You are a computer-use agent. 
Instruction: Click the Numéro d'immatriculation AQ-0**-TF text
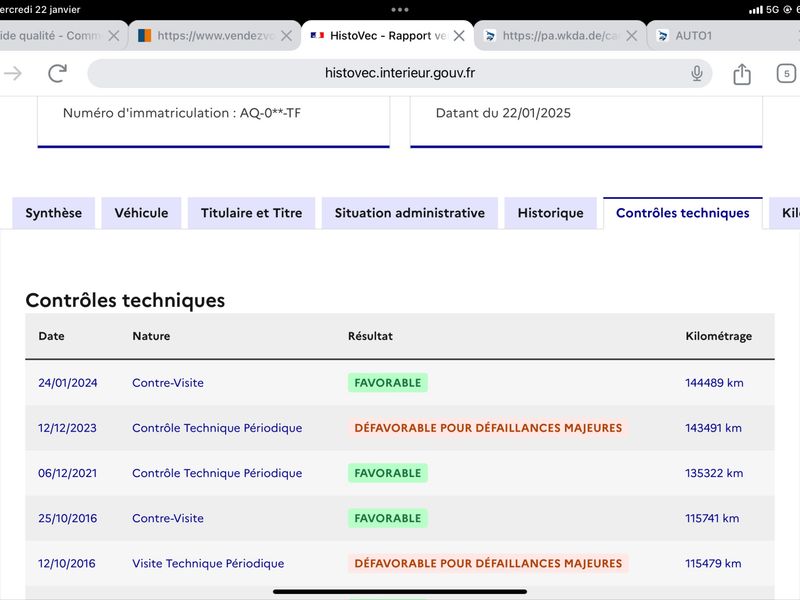182,113
